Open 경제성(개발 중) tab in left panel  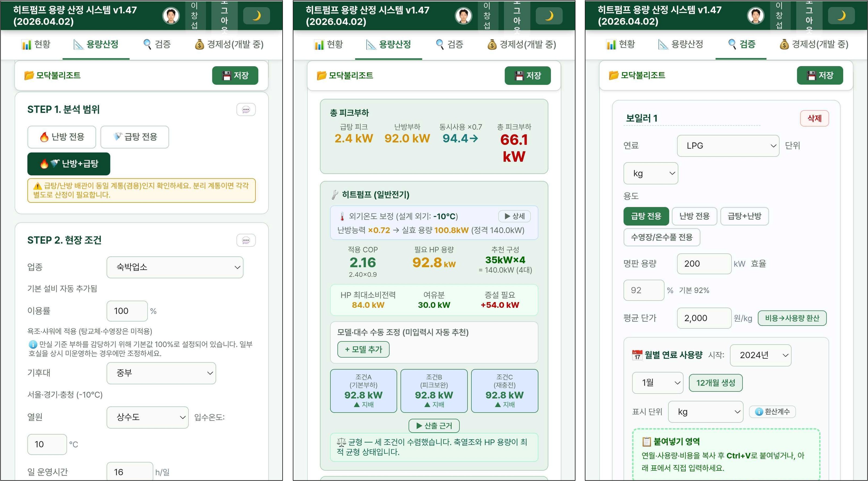coord(229,44)
